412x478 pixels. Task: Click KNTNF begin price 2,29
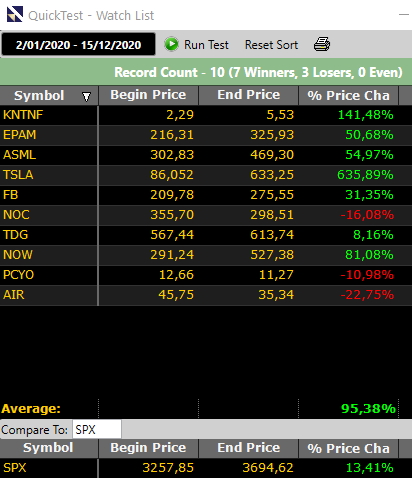tap(180, 115)
